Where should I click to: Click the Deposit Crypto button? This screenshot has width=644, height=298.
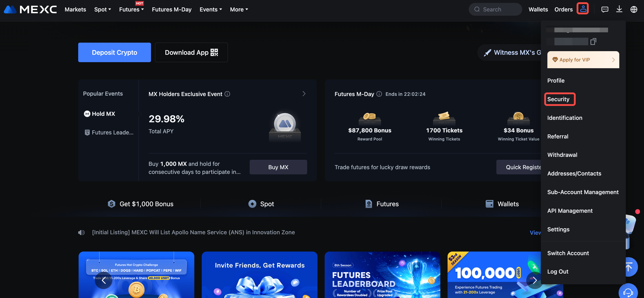point(115,53)
